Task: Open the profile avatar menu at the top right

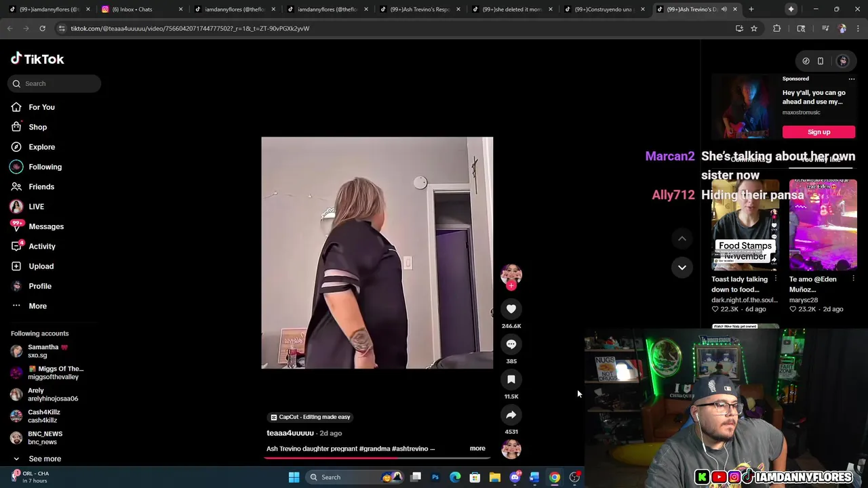Action: coord(843,61)
